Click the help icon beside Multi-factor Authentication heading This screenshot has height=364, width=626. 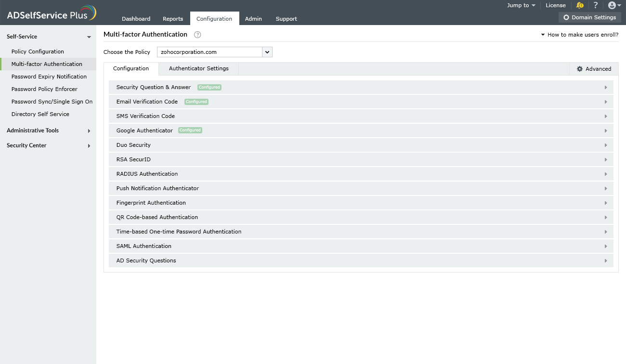pyautogui.click(x=197, y=35)
